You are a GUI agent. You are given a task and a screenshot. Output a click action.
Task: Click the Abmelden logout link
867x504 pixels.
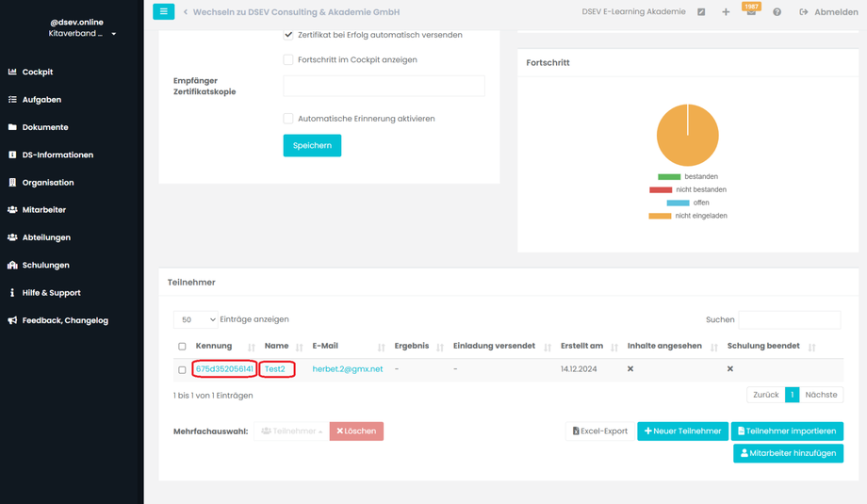point(829,12)
